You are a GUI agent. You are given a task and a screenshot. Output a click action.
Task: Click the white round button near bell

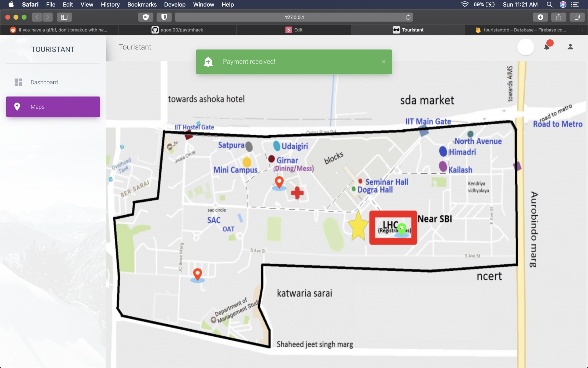[525, 47]
